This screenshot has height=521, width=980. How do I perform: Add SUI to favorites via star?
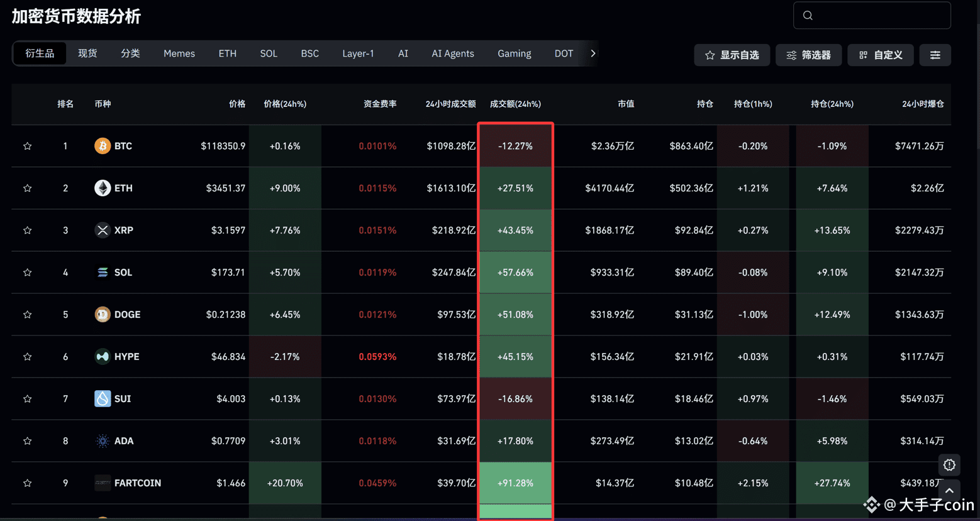(27, 399)
